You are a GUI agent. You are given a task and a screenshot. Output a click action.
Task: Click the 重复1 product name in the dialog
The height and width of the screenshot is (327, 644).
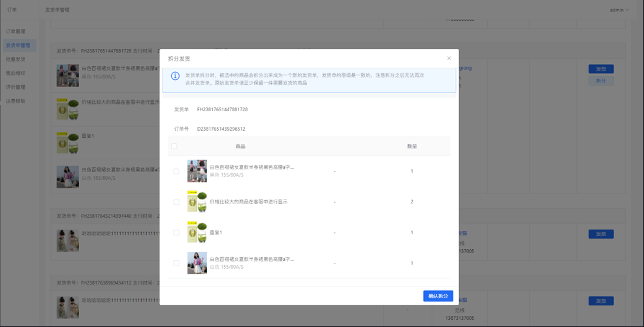click(x=216, y=232)
